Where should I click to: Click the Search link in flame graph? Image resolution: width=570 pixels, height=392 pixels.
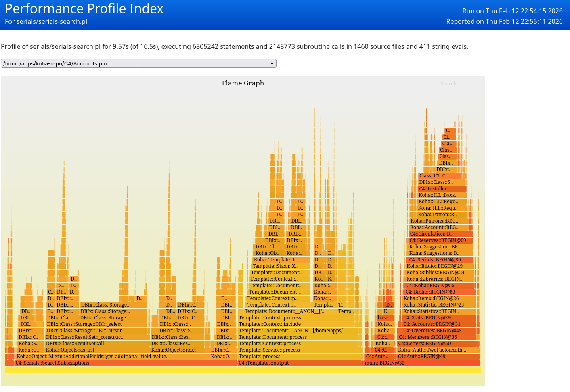(448, 84)
